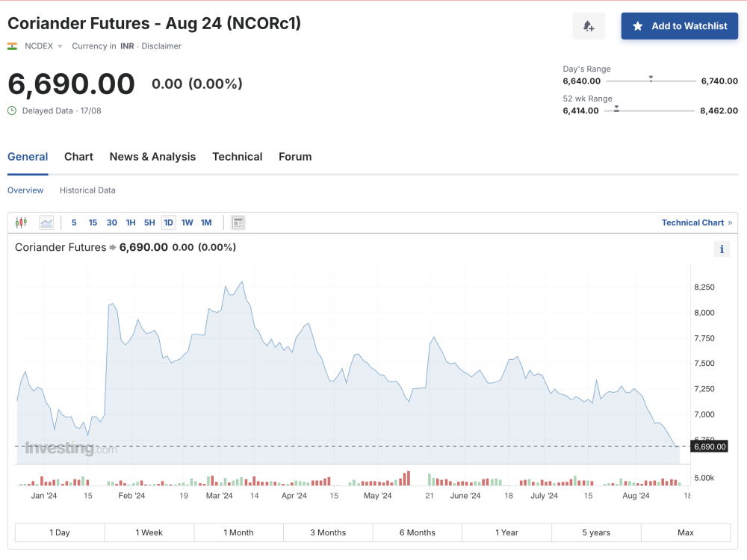This screenshot has height=560, width=747.
Task: Click the Coriander Futures chart title
Action: (61, 247)
